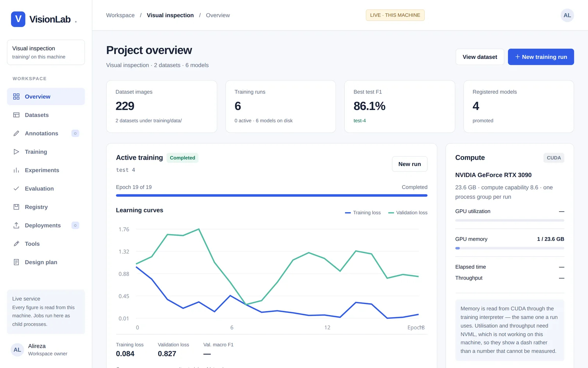Click the VisionLab V logo icon
The width and height of the screenshot is (588, 368).
[x=18, y=19]
